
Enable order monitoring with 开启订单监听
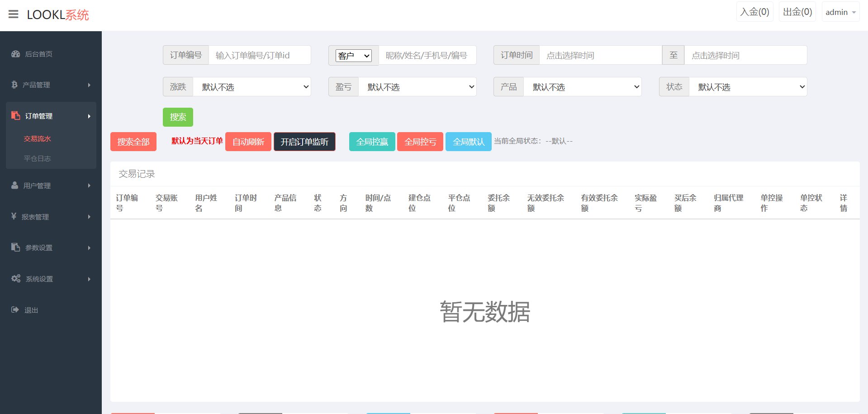coord(304,142)
